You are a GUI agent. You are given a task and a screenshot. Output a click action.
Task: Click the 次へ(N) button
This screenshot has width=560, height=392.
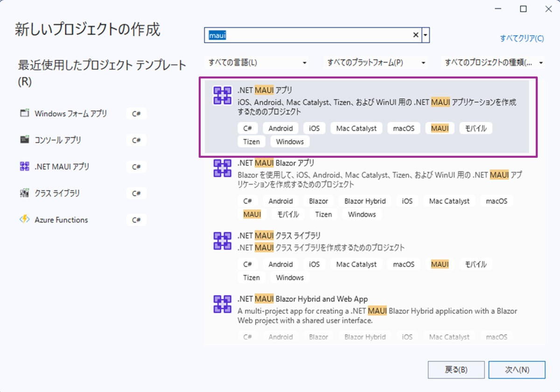517,370
